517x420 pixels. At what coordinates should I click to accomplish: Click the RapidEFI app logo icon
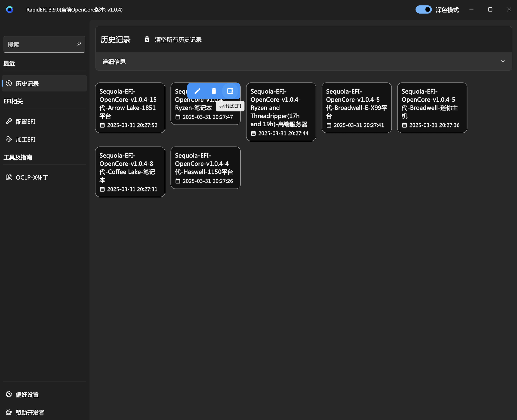click(10, 10)
